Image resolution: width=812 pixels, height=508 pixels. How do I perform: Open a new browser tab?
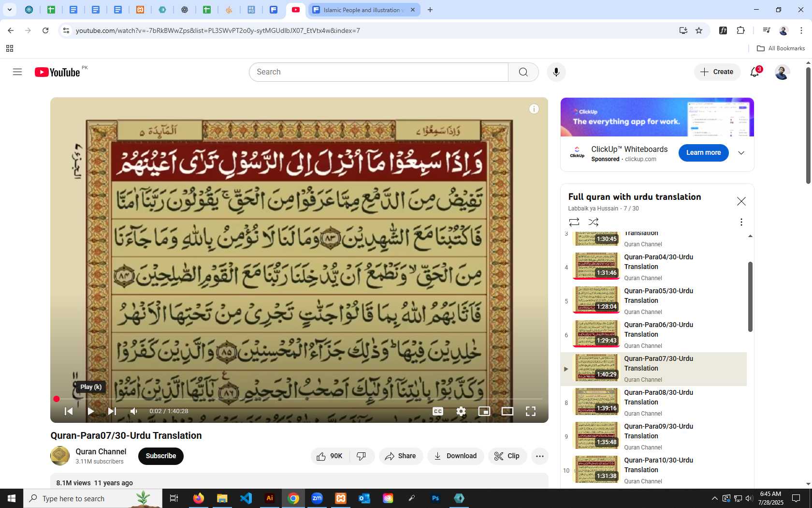(x=430, y=10)
